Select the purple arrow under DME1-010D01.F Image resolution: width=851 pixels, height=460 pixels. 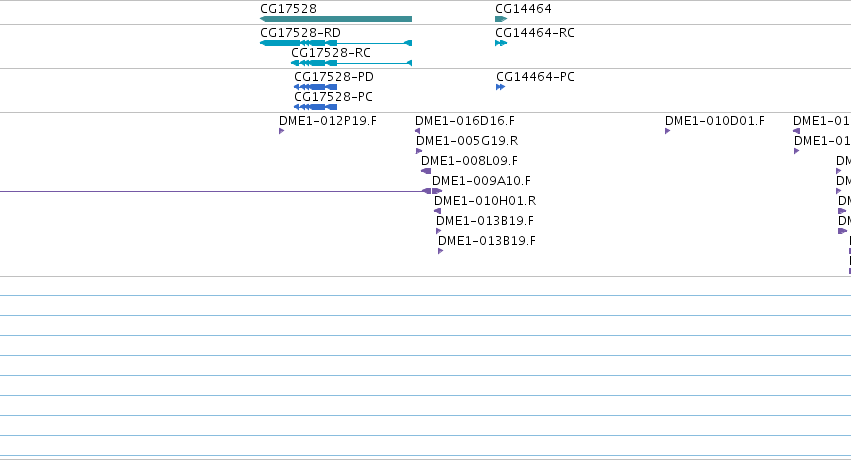[668, 131]
